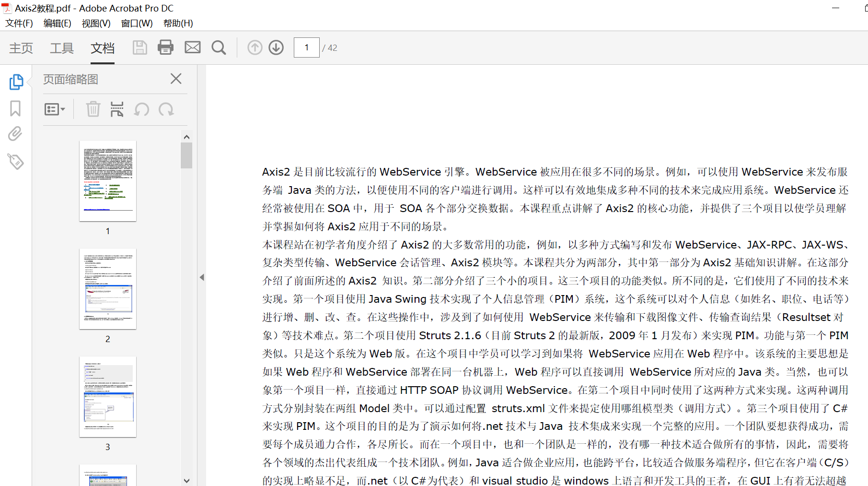Rotate pages counterclockwise
868x486 pixels.
141,109
